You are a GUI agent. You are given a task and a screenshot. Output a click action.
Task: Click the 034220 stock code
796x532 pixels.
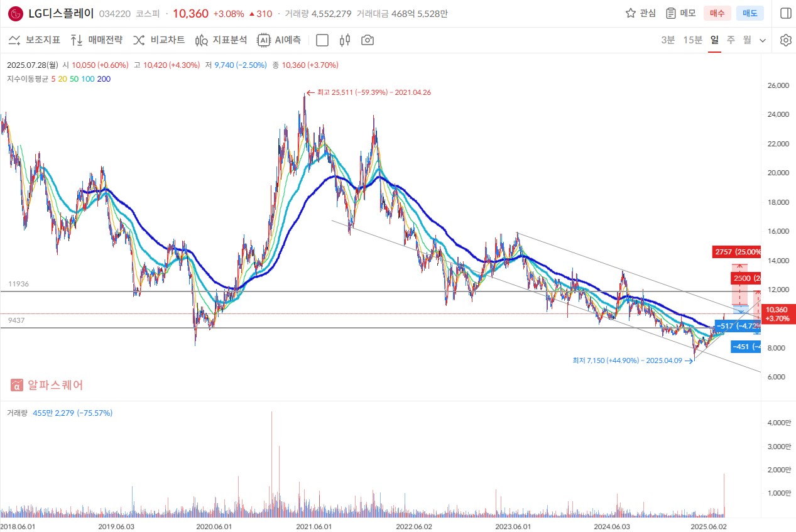[115, 13]
